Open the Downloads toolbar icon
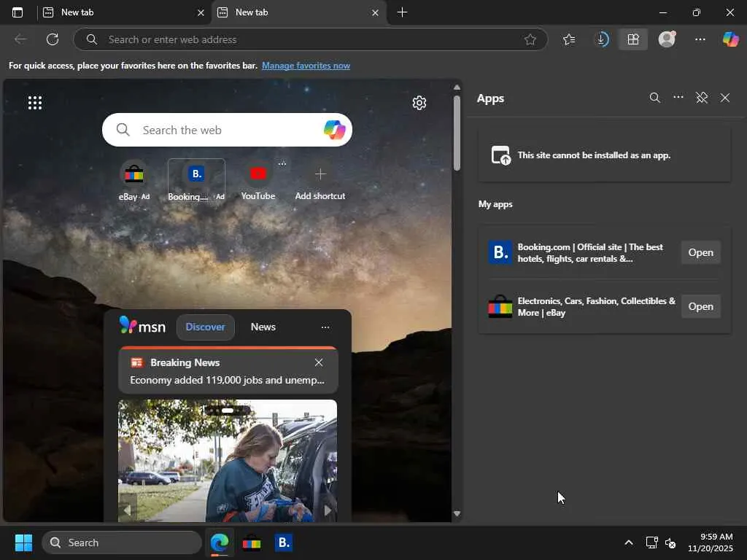Screen dimensions: 747x560 601,39
